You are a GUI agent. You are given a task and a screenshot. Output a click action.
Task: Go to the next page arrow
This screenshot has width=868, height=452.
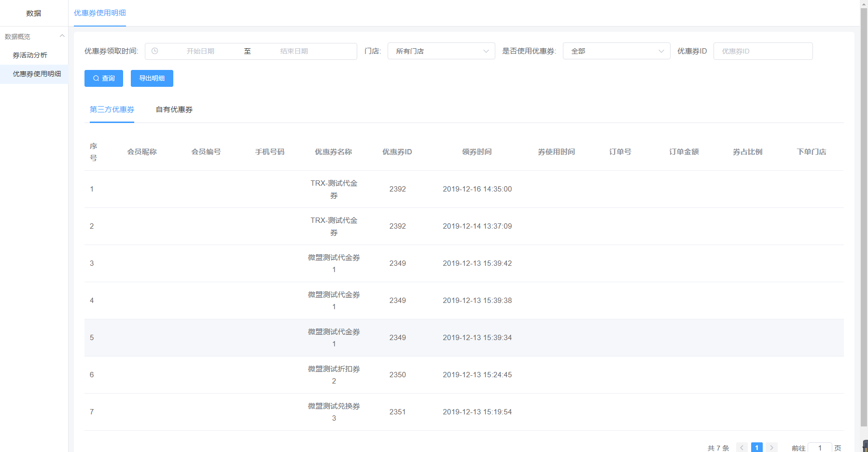click(771, 448)
